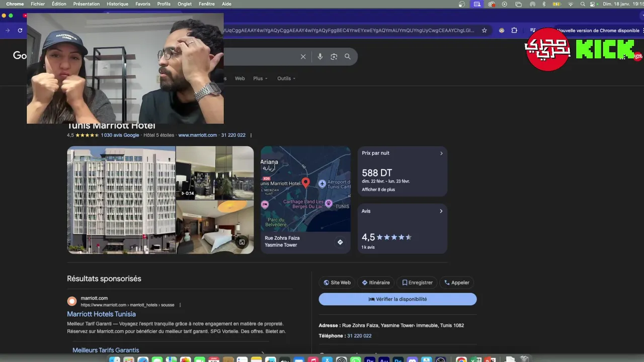This screenshot has height=362, width=644.
Task: Open the Marriott Hotels Tunisia sponsored link
Action: [101, 314]
